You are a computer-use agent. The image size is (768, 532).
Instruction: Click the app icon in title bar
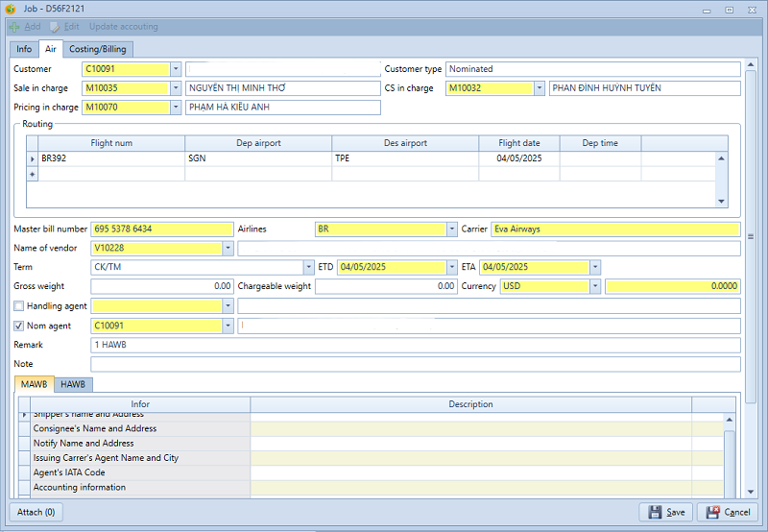[11, 9]
